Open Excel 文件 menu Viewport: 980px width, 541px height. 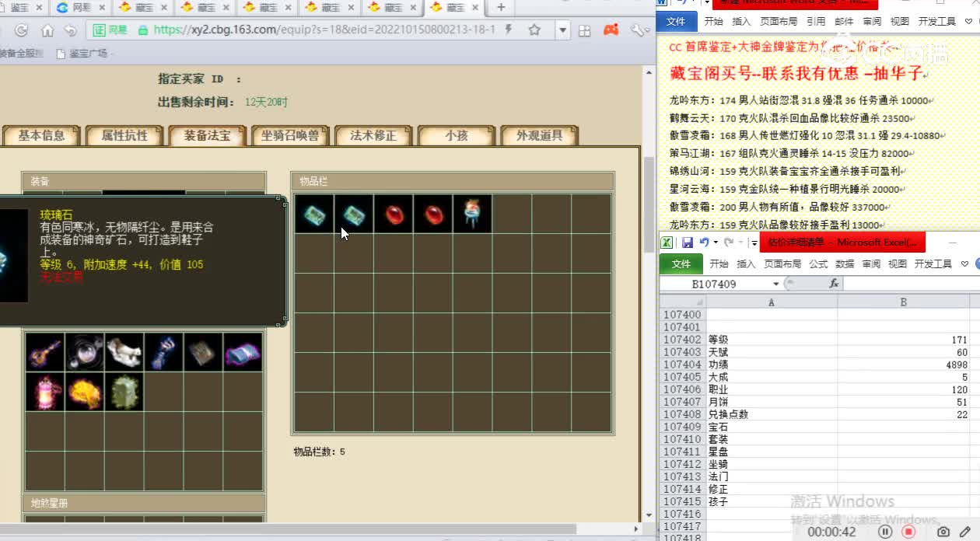tap(681, 264)
